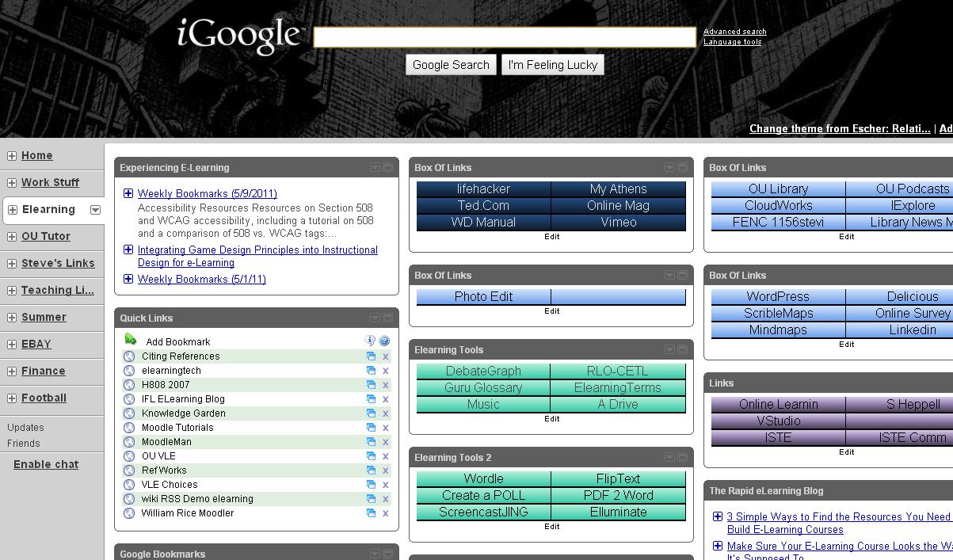Image resolution: width=953 pixels, height=560 pixels.
Task: Open the Wordle link tile
Action: coord(483,479)
